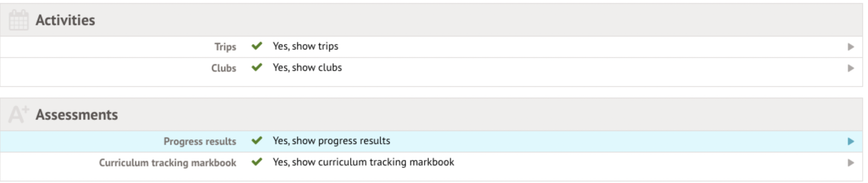Click the Activities section heading
The image size is (868, 183).
point(65,20)
